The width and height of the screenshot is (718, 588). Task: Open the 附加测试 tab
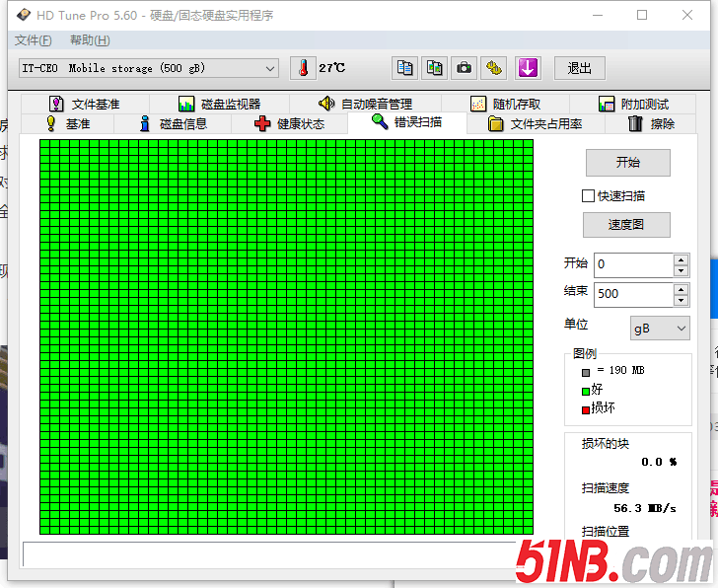click(633, 104)
